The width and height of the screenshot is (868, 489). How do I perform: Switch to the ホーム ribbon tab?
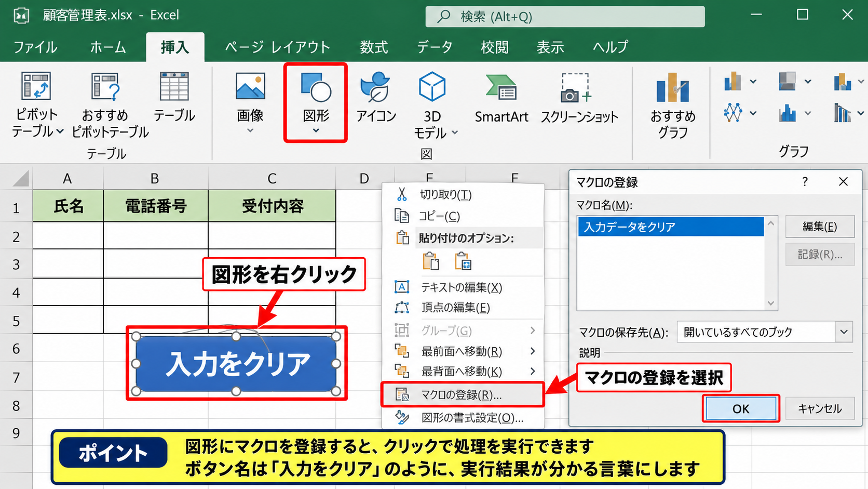tap(108, 47)
